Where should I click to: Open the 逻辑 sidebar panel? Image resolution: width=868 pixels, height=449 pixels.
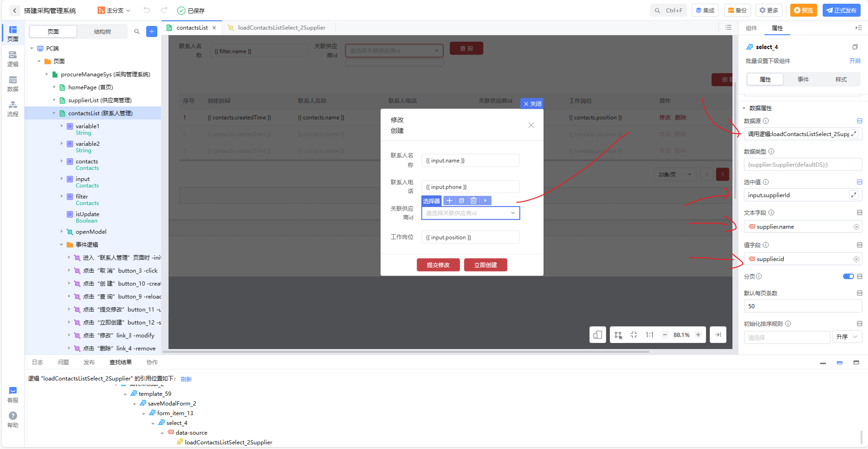click(x=13, y=59)
